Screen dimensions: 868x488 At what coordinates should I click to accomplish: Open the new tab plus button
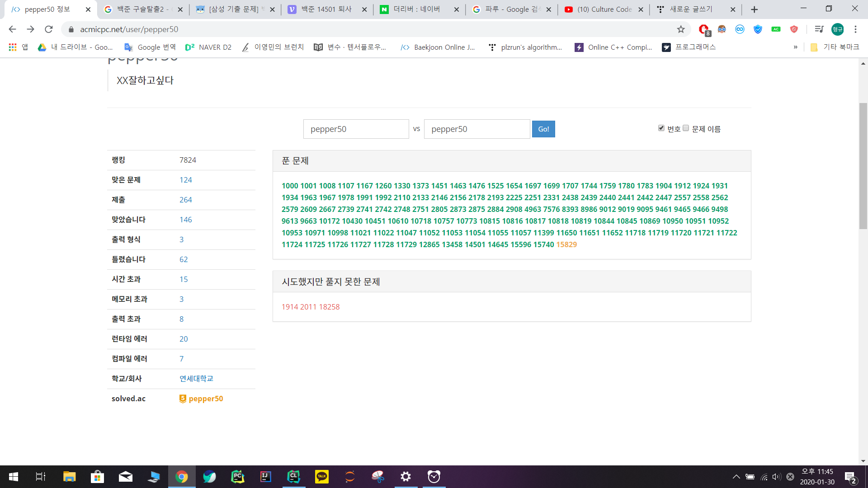coord(754,9)
